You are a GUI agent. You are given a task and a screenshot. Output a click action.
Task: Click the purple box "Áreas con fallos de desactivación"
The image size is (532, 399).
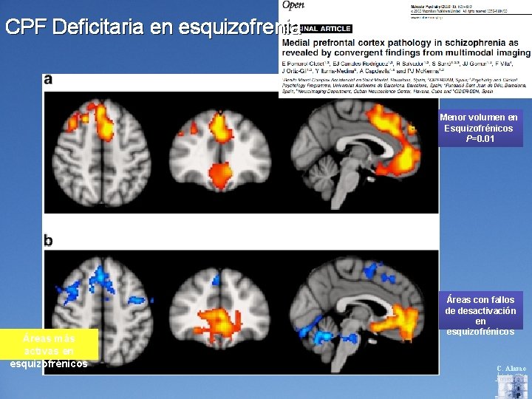coord(480,310)
